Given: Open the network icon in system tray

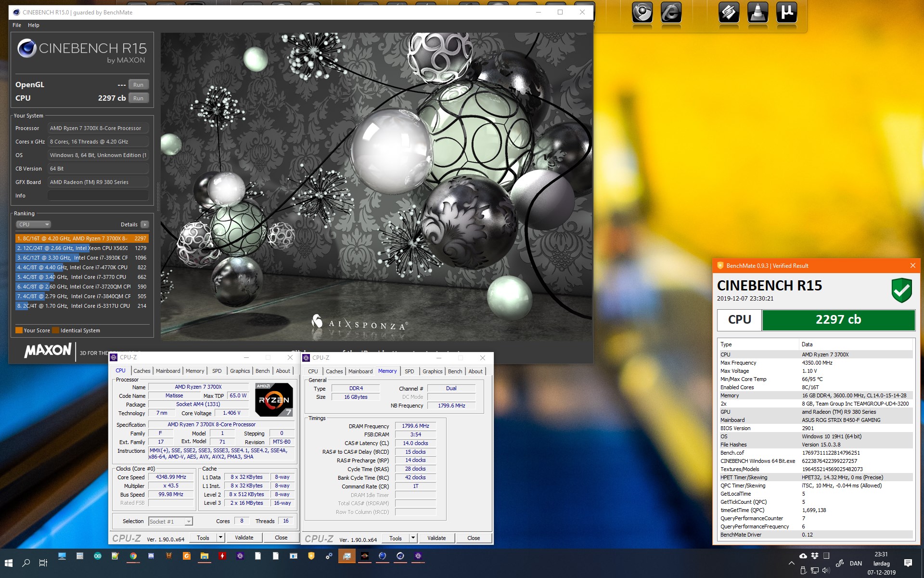Looking at the screenshot, I should click(815, 570).
